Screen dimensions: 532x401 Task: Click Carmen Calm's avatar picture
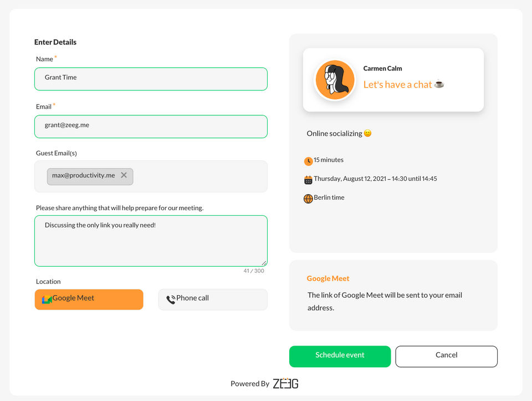(335, 80)
